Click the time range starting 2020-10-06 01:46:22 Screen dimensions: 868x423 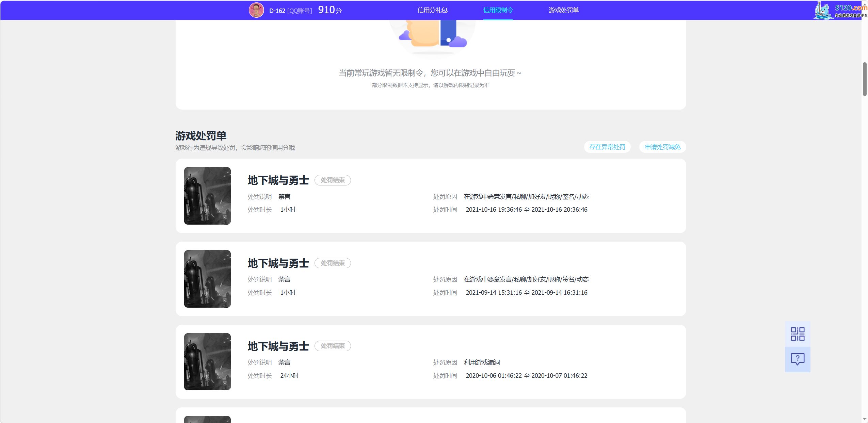pyautogui.click(x=526, y=376)
